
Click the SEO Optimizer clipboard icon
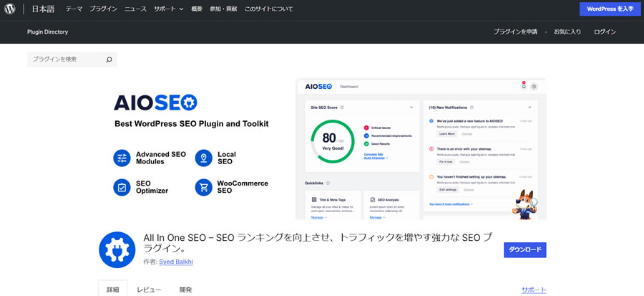(122, 187)
